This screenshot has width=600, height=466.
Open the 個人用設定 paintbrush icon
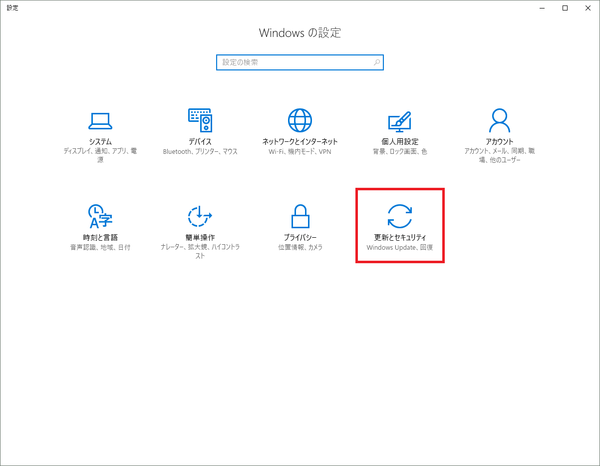[x=399, y=121]
